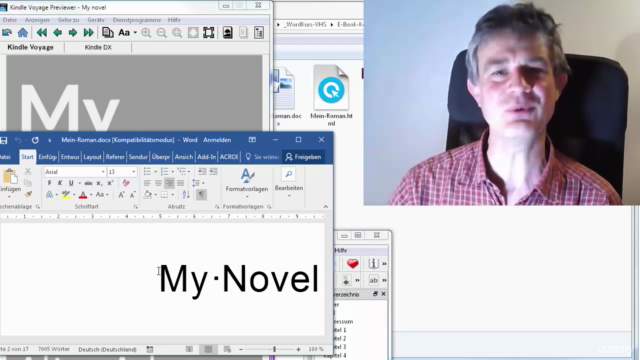Open font color dropdown arrow in Word

click(91, 195)
